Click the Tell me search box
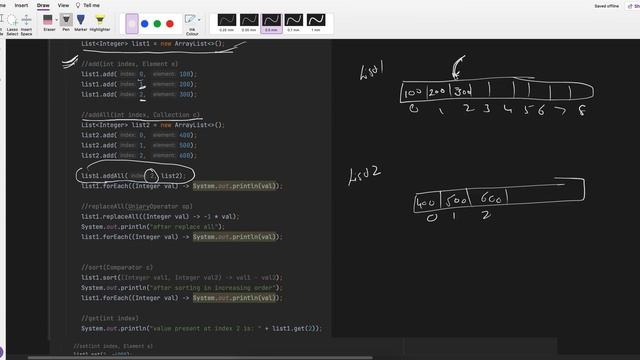 (x=91, y=5)
